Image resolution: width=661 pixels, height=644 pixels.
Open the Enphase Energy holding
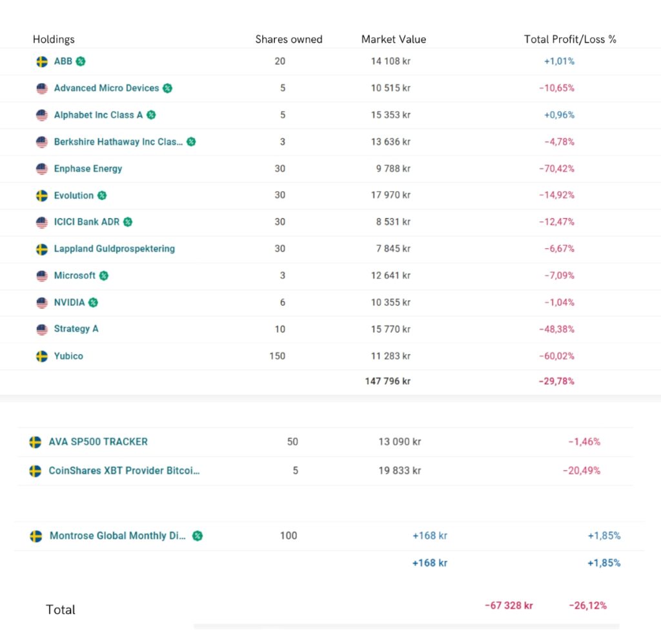coord(88,169)
